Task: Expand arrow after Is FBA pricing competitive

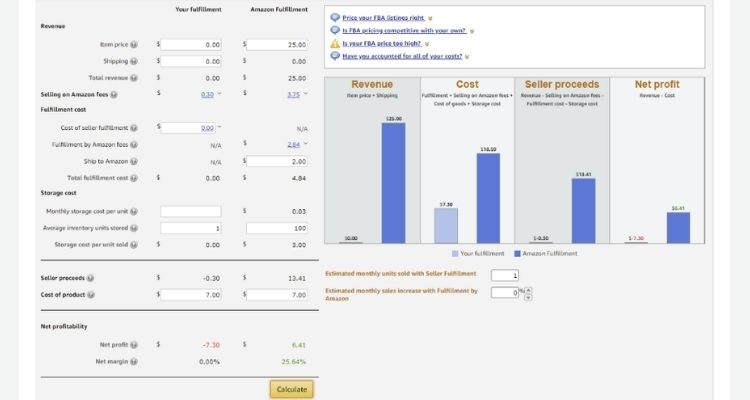Action: point(472,32)
